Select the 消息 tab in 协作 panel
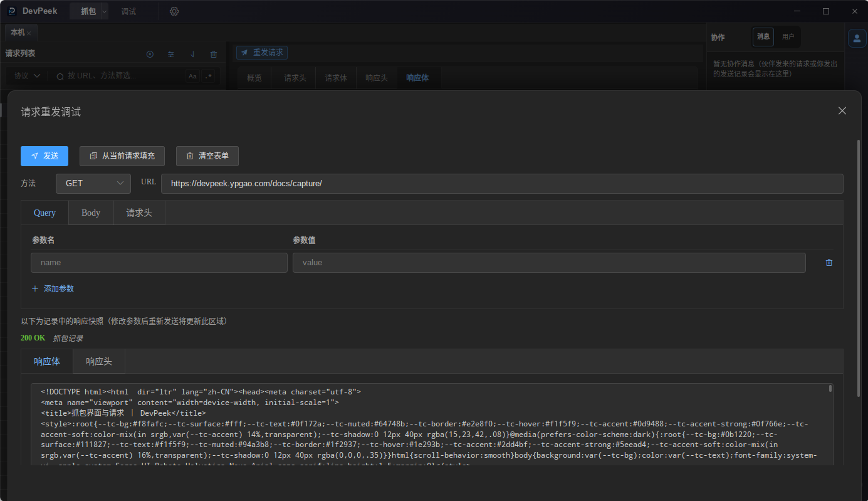868x501 pixels. [x=763, y=37]
